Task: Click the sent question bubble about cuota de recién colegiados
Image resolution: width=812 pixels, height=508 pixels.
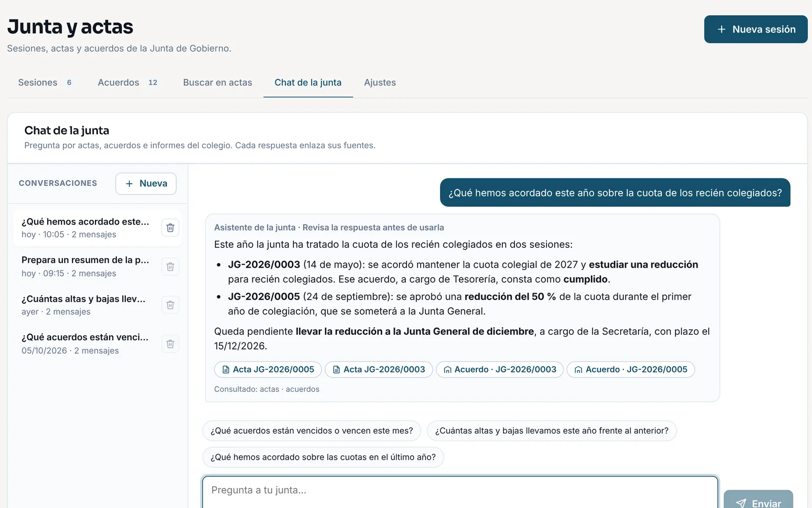Action: pos(615,193)
